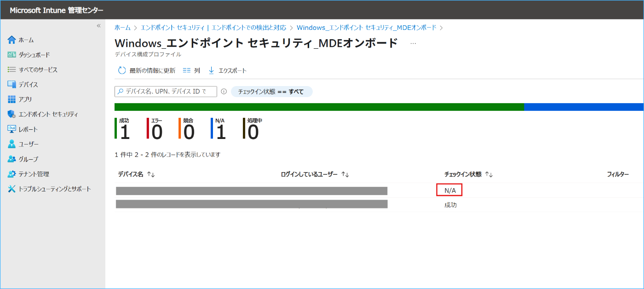Click the エクスポート button label

point(232,70)
